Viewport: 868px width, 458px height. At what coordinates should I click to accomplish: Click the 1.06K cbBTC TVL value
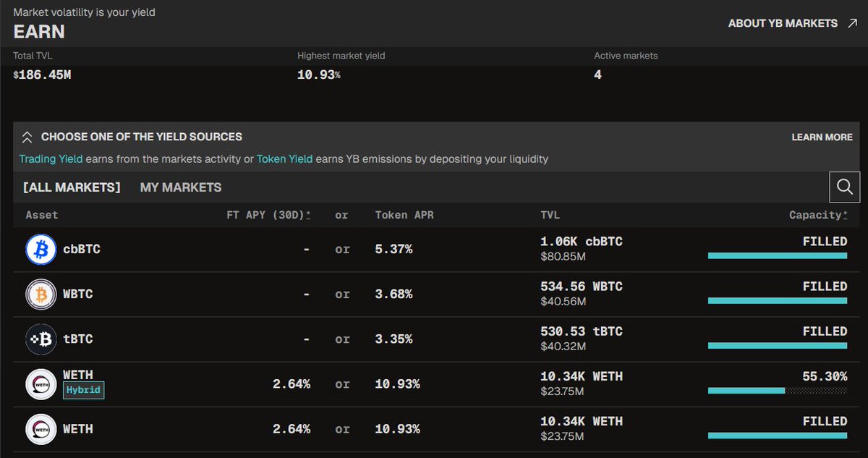coord(582,242)
